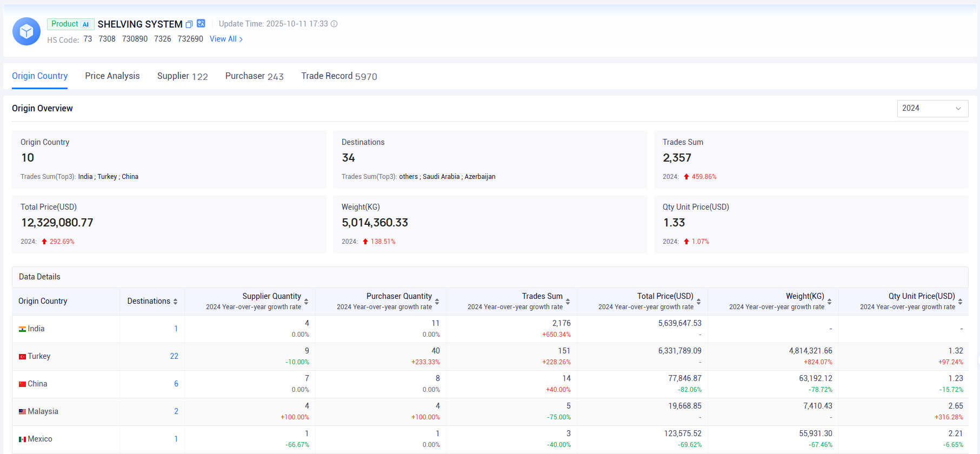
Task: Click HS code 730890
Action: 135,39
